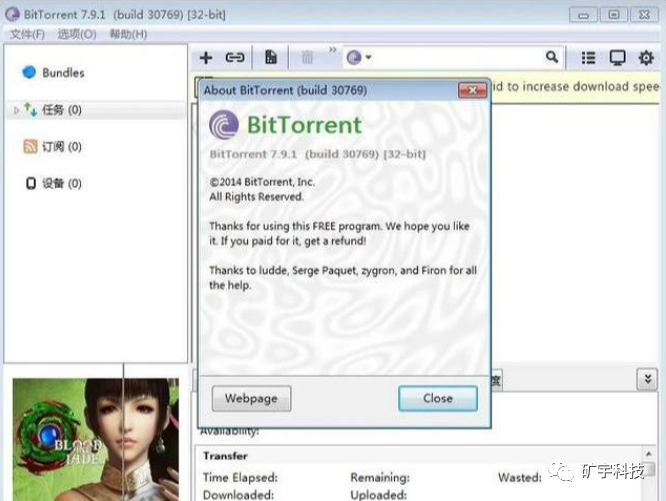Click the trash remove torrent icon

[x=307, y=57]
